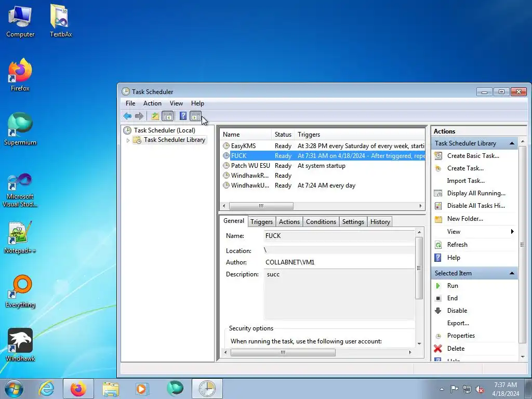Collapse the Task Scheduler Library actions section
The height and width of the screenshot is (399, 532).
tap(512, 143)
